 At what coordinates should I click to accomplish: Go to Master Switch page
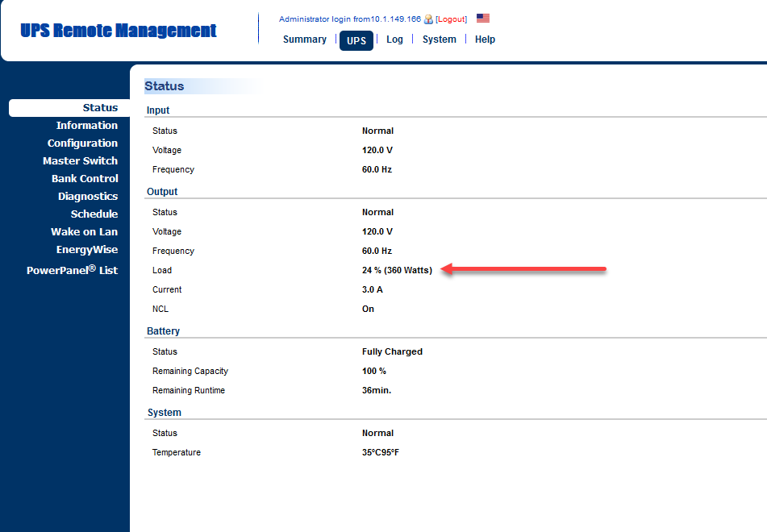80,161
